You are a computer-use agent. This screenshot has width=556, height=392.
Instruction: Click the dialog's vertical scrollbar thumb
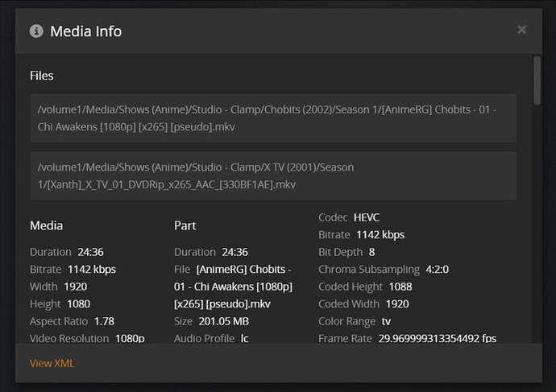(x=537, y=80)
